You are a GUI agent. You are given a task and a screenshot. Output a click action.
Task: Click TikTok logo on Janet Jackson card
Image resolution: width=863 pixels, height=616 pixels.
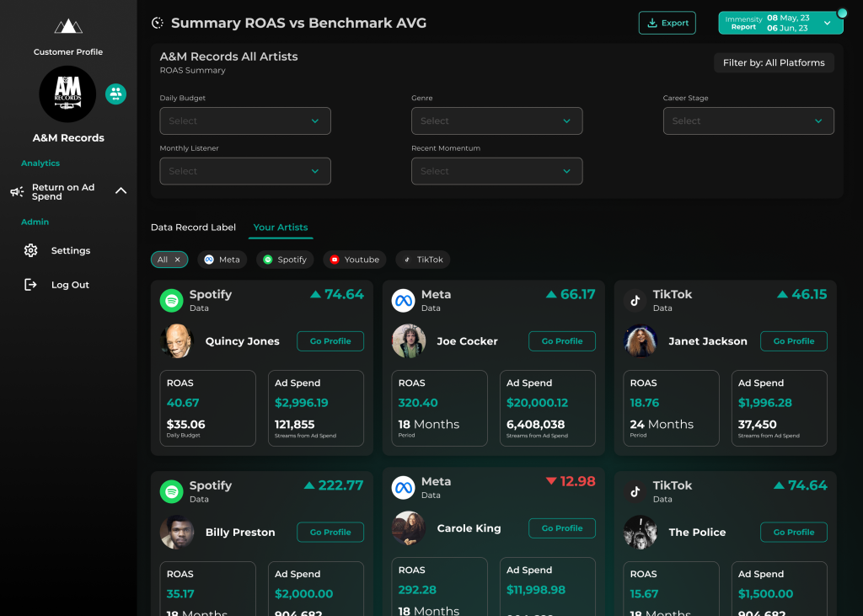635,301
